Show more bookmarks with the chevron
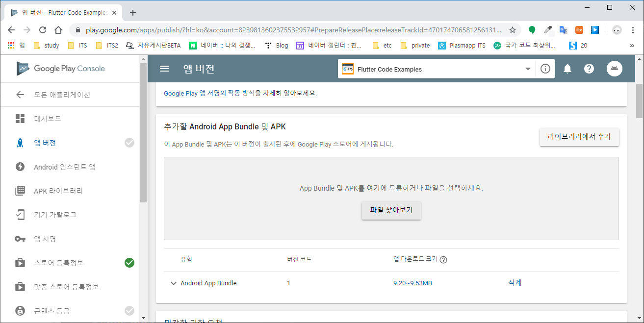644x323 pixels. pos(632,46)
